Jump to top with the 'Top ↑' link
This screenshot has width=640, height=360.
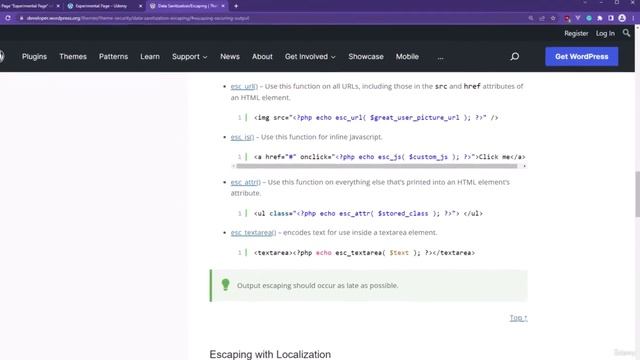pyautogui.click(x=518, y=317)
